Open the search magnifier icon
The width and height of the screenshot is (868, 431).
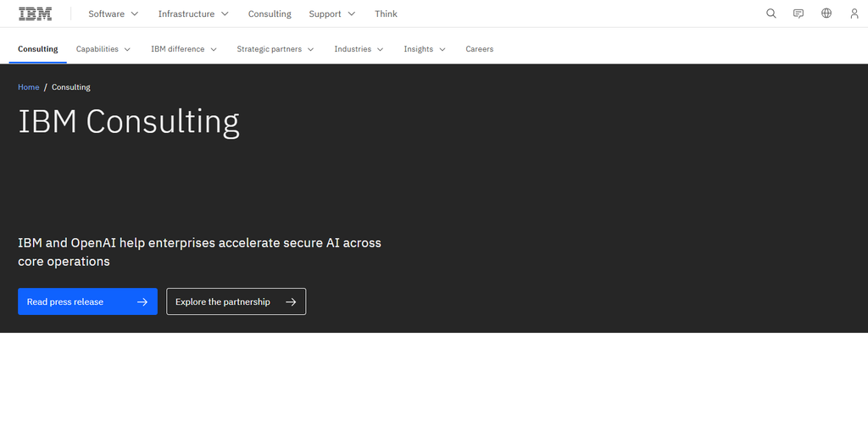coord(771,14)
